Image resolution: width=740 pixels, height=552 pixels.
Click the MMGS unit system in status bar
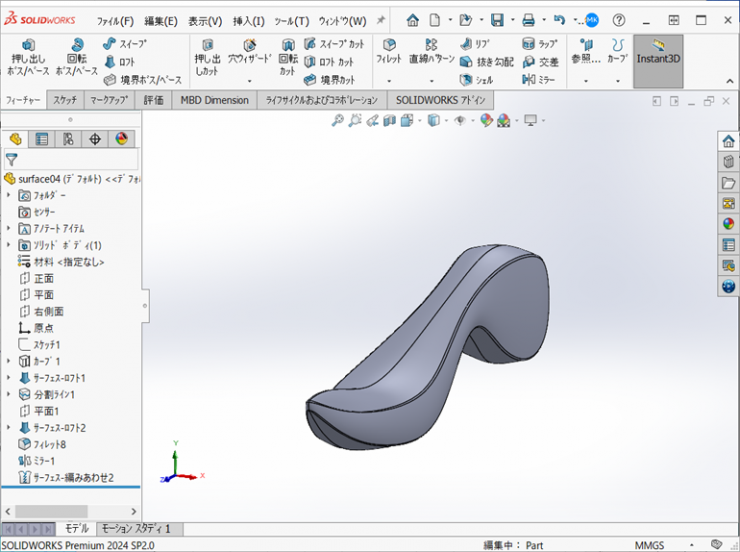(x=648, y=545)
